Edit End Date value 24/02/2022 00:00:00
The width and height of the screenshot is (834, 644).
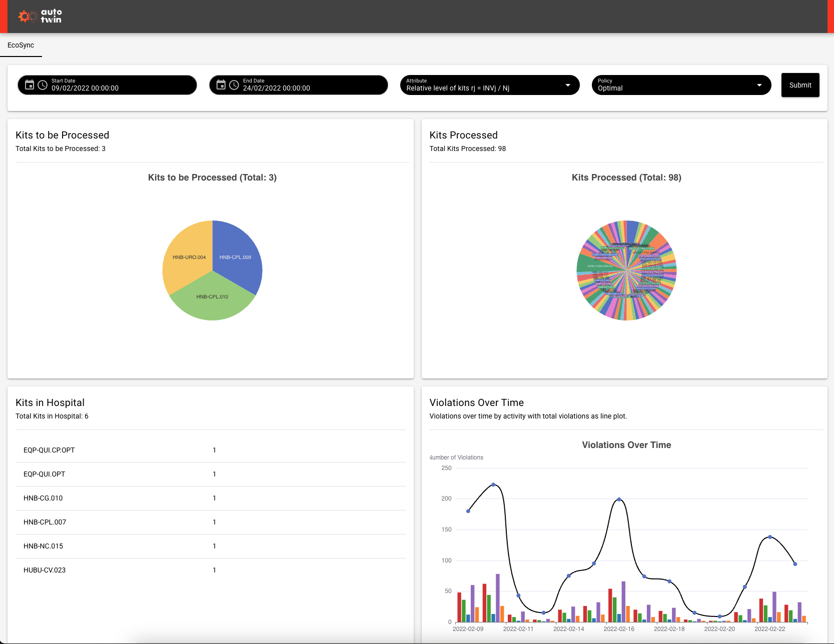(277, 88)
